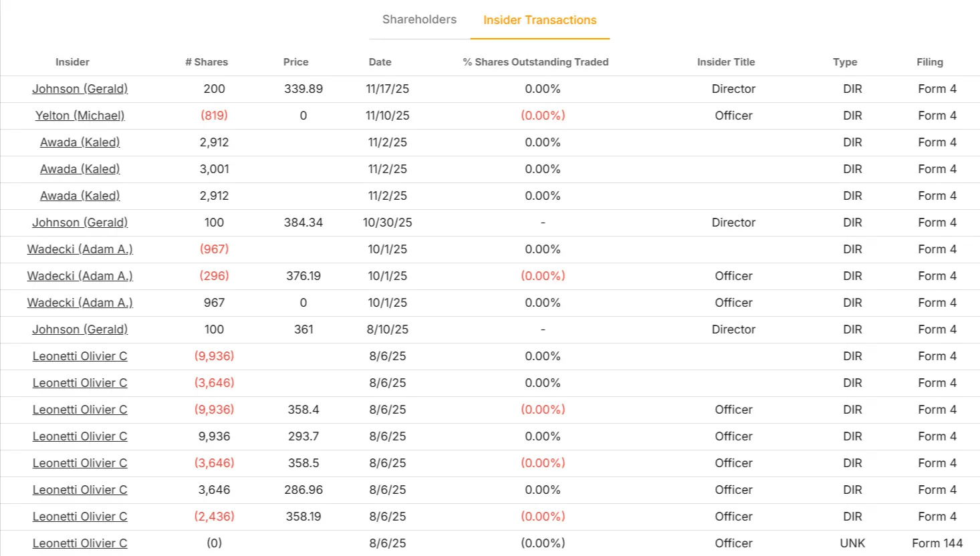
Task: Sort by the Type column header
Action: point(844,62)
